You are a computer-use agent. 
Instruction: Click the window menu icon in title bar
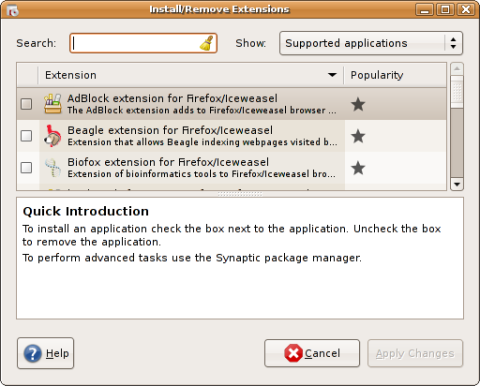tap(12, 11)
